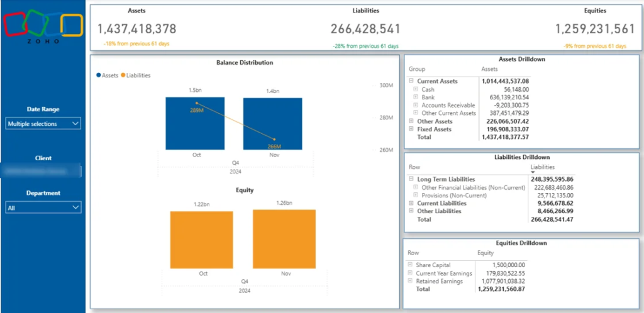Expand the Current Year Earnings row
This screenshot has height=313, width=644.
coord(410,273)
